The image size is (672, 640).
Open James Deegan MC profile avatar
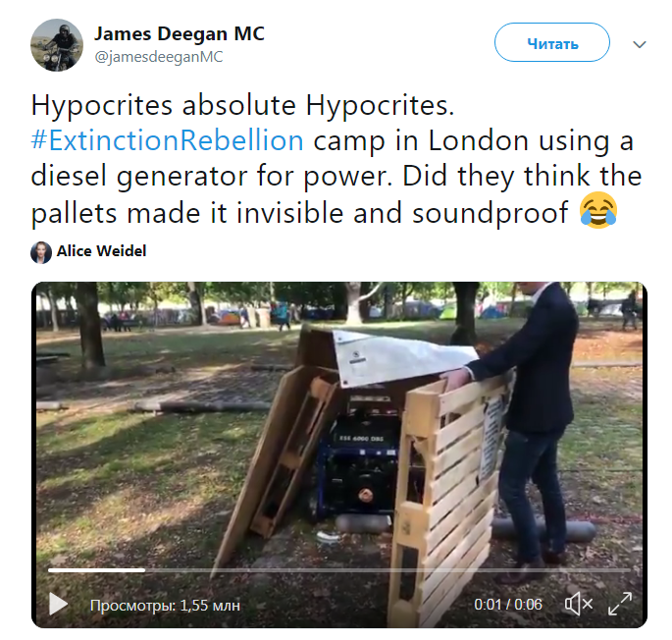[x=57, y=45]
